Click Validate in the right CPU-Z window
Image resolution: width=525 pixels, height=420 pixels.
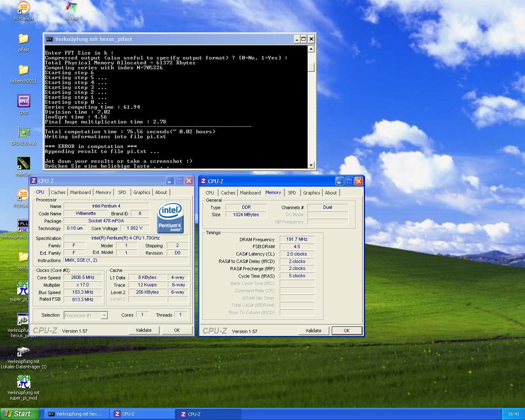313,331
